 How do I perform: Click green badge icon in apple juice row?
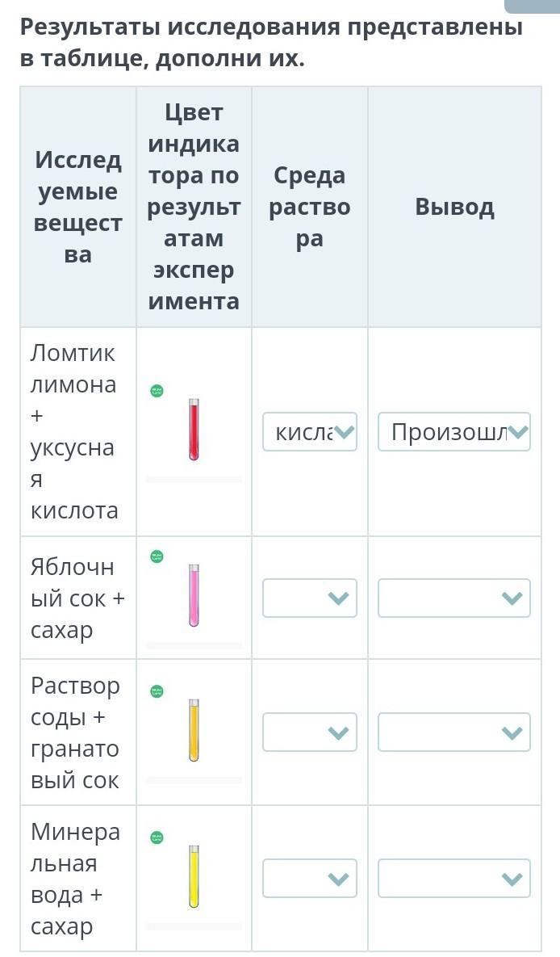coord(157,556)
